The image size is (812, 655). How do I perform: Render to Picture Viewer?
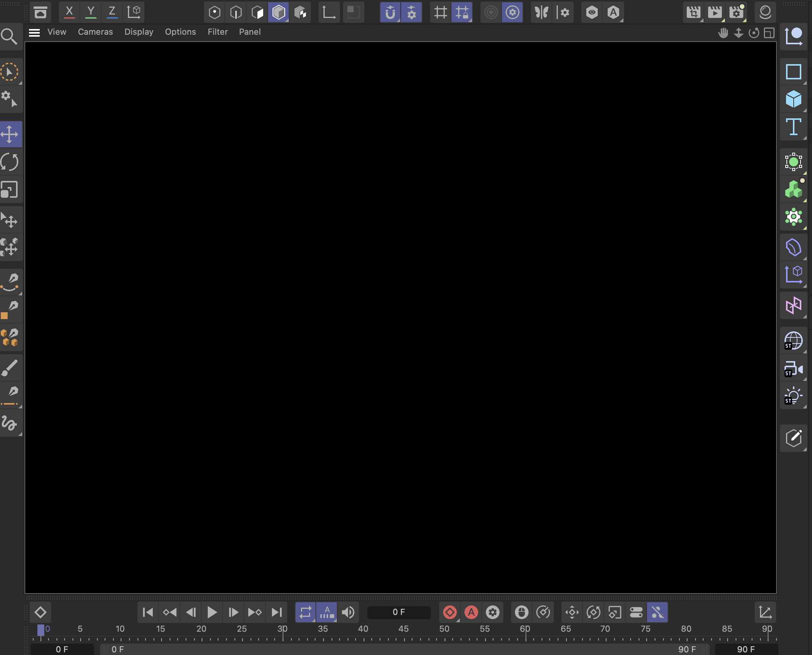click(715, 13)
